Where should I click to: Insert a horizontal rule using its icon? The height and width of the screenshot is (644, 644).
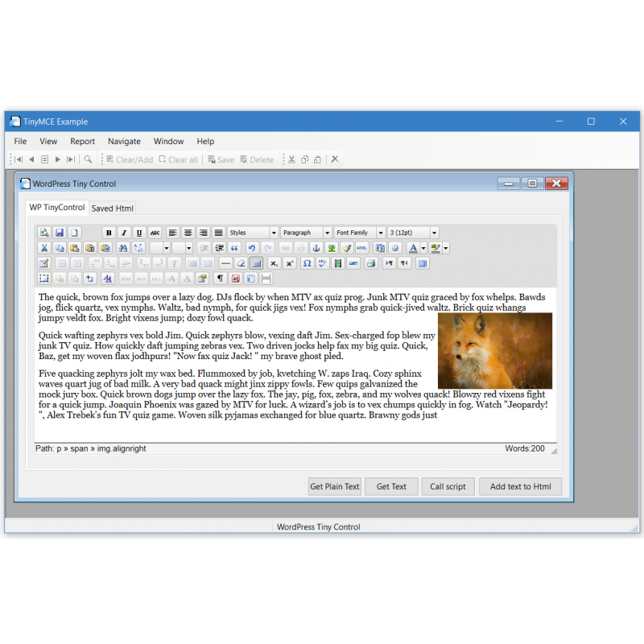coord(225,263)
